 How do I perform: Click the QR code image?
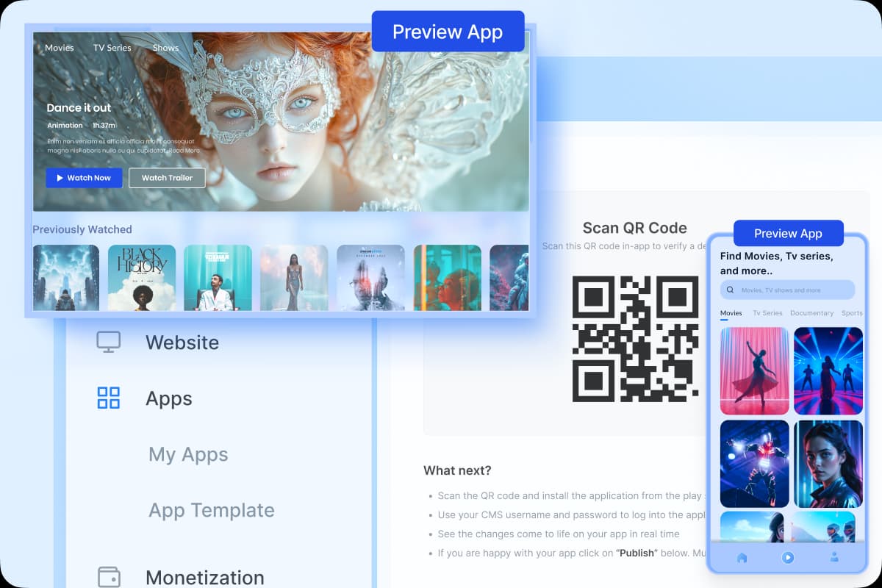pyautogui.click(x=635, y=339)
